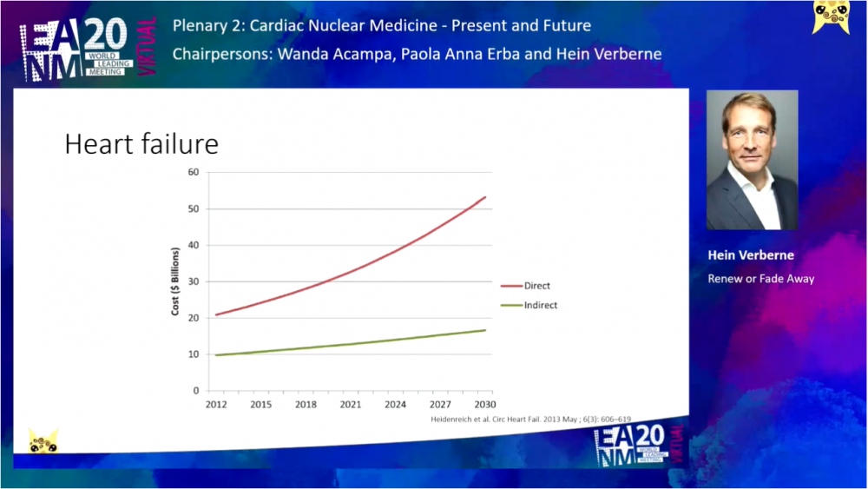The width and height of the screenshot is (868, 489).
Task: Click the green Indirect legend line marker
Action: tap(510, 306)
